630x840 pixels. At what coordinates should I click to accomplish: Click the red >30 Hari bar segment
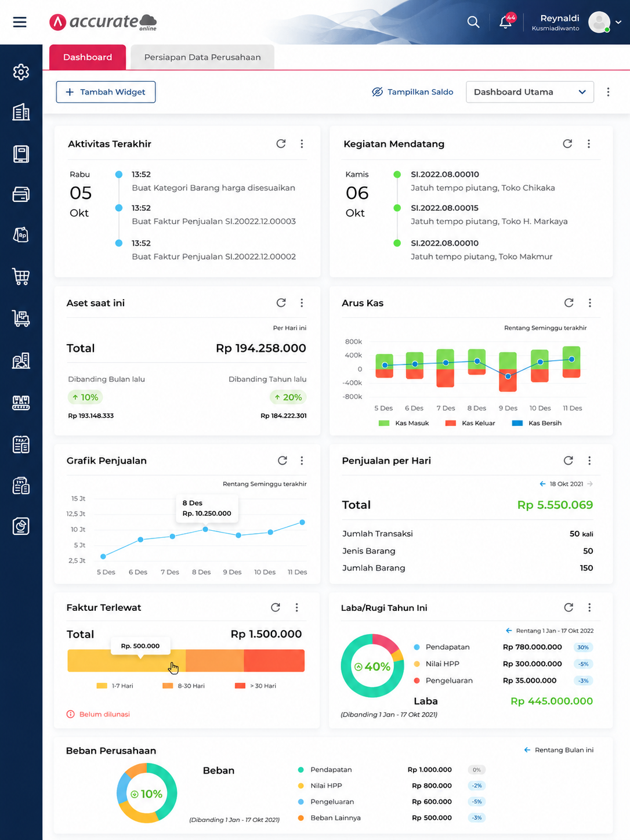[x=274, y=661]
